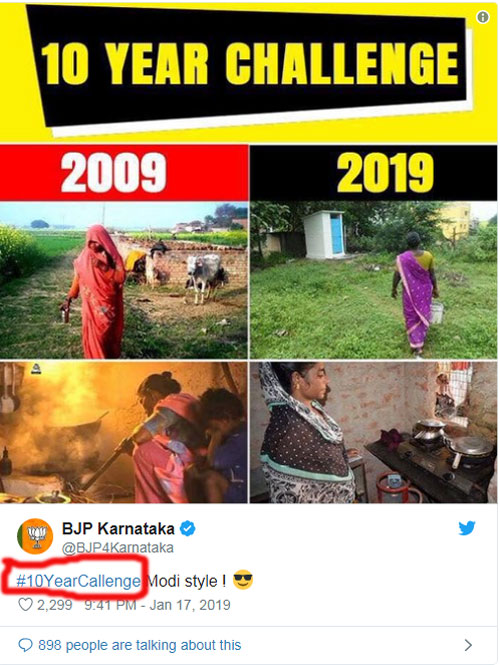
Task: Click the blue verified badge
Action: point(187,529)
